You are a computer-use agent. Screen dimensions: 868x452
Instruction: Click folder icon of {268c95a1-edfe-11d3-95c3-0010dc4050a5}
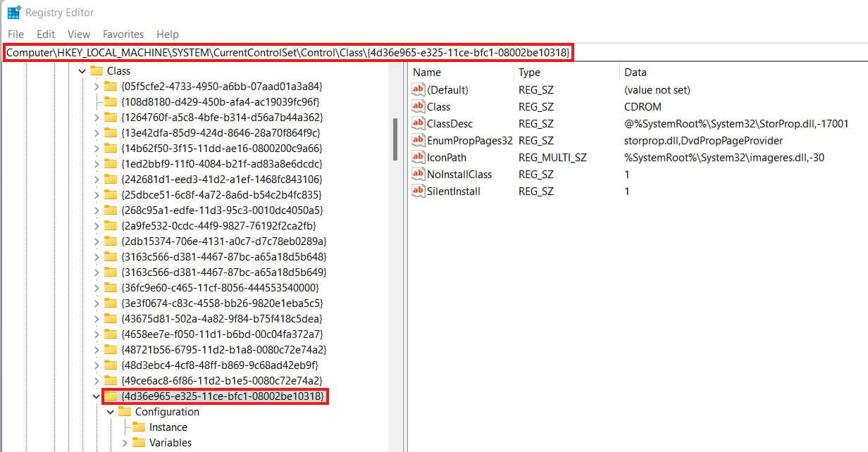[x=111, y=211]
